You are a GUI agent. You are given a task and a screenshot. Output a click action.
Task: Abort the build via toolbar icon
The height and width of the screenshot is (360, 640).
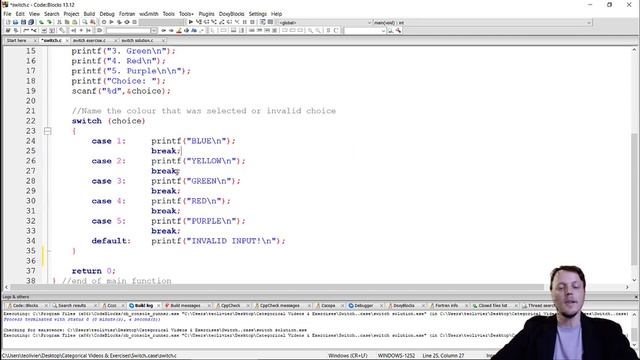click(x=134, y=22)
